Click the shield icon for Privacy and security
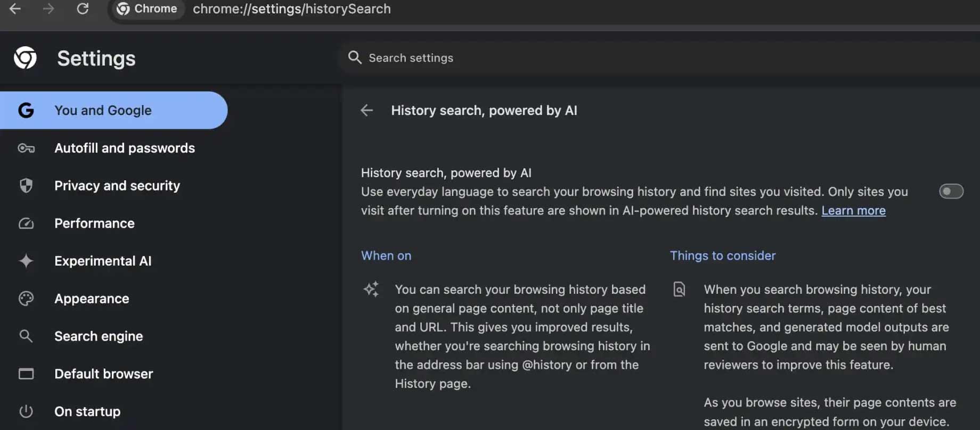This screenshot has width=980, height=430. click(x=26, y=185)
